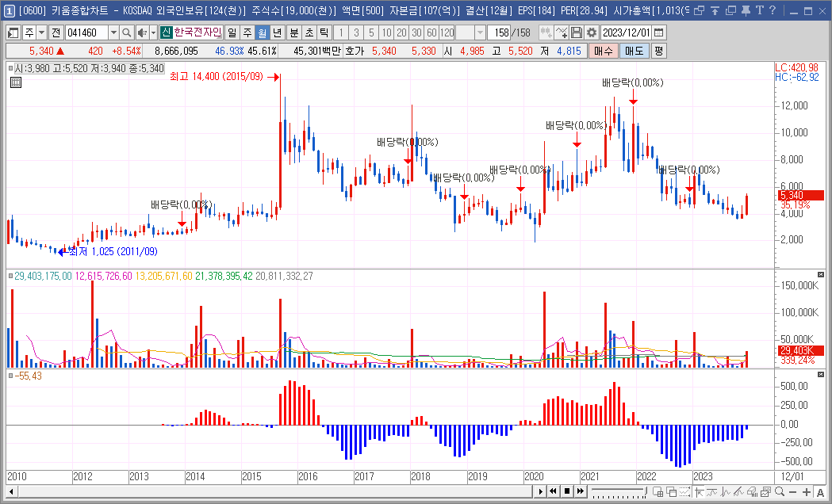This screenshot has height=504, width=832.
Task: Open the 주 market type dropdown arrow
Action: 41,32
